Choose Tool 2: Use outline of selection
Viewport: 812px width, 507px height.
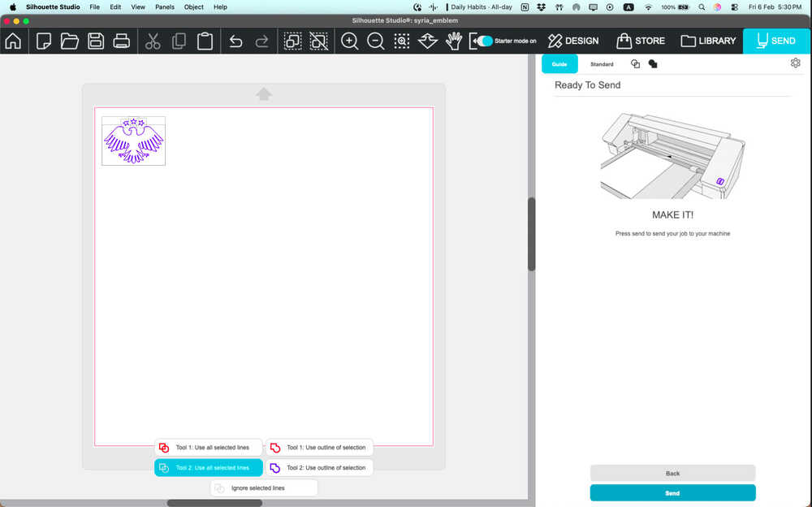pyautogui.click(x=319, y=468)
